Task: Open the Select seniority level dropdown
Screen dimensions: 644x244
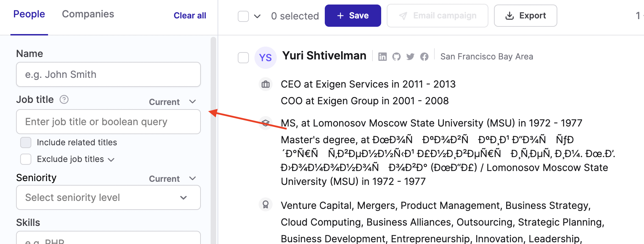Action: [108, 197]
